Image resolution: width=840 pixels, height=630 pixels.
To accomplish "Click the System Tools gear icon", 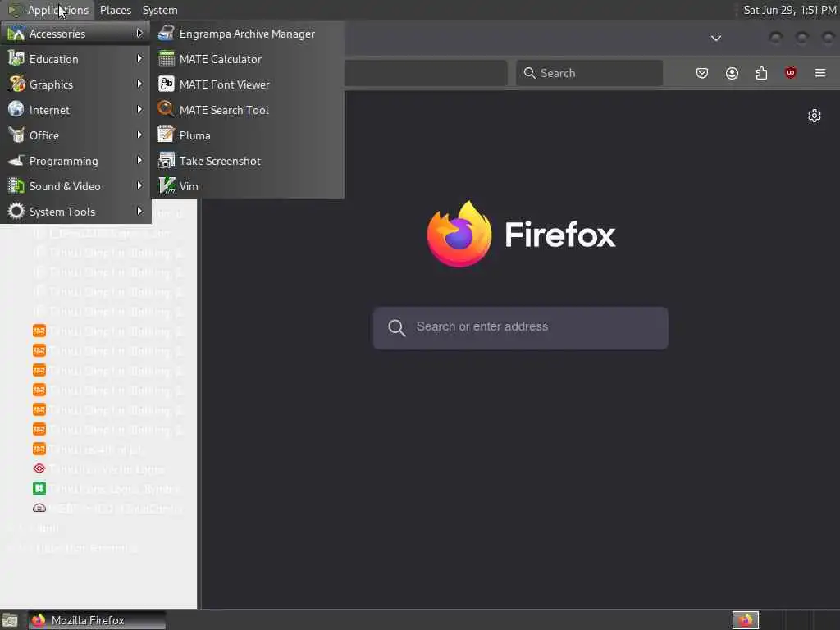I will click(x=16, y=211).
